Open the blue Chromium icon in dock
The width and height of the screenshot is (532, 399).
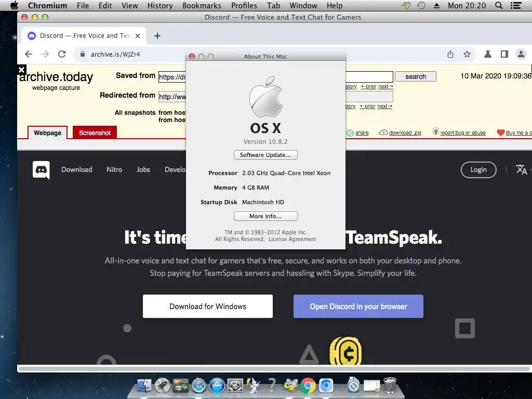[326, 386]
